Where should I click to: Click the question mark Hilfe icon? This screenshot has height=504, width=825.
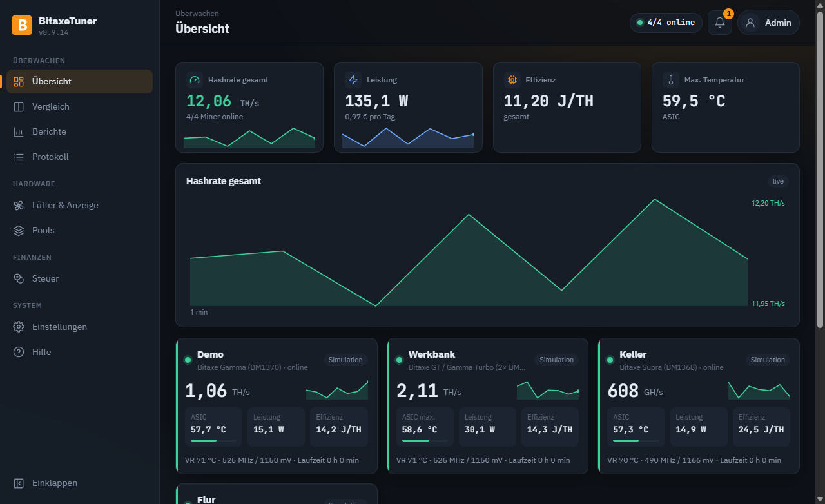(19, 352)
